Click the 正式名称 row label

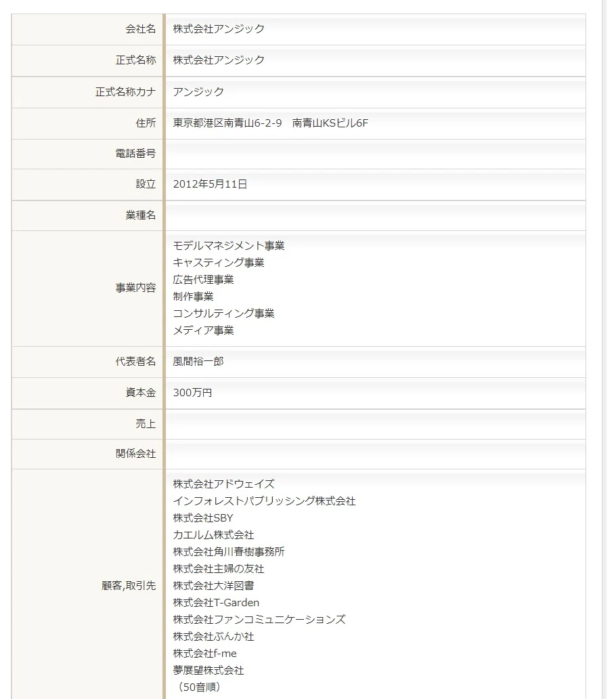(136, 60)
